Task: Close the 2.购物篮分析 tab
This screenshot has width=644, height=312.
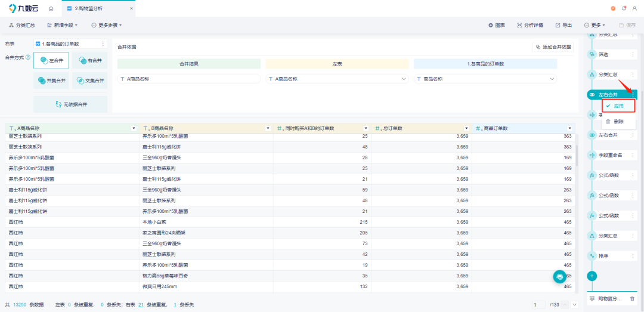Action: (x=131, y=8)
